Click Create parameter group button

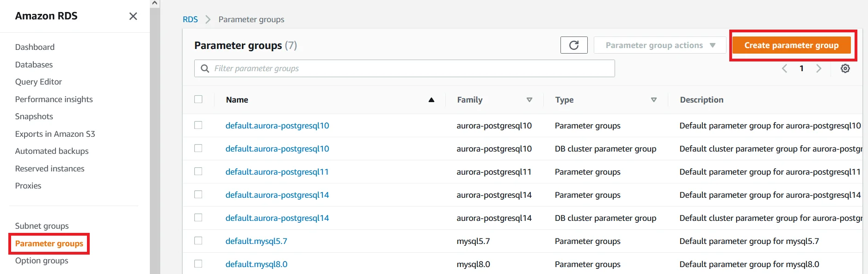(x=791, y=45)
